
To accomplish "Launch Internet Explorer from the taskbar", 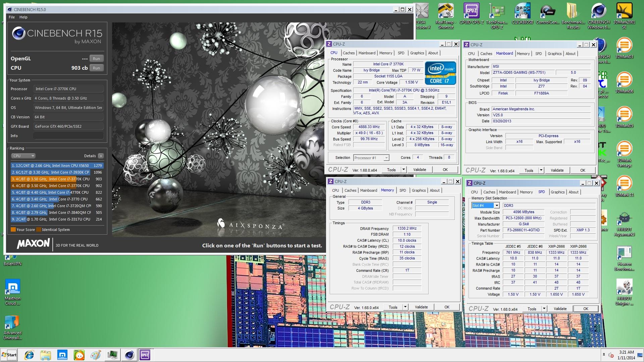I will 29,355.
